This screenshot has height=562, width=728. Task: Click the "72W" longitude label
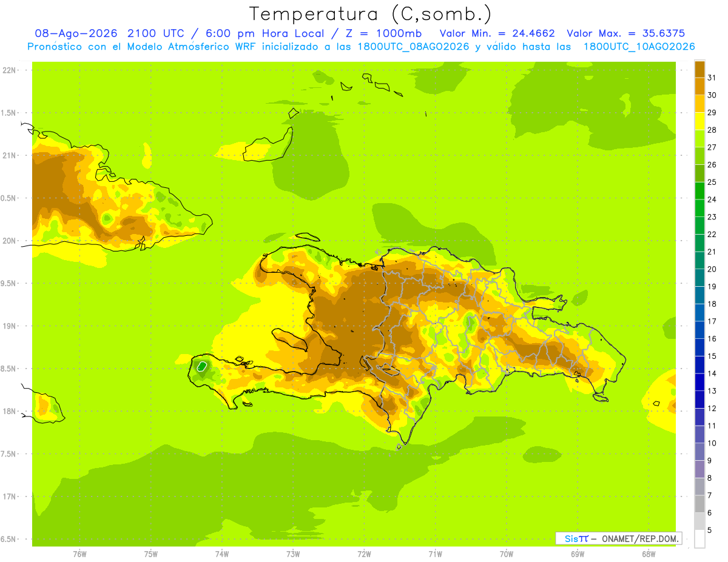pyautogui.click(x=364, y=554)
